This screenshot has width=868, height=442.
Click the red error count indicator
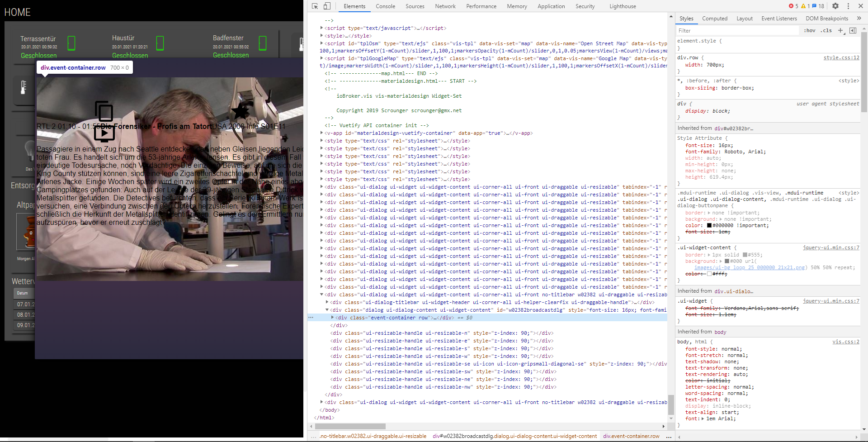coord(793,6)
